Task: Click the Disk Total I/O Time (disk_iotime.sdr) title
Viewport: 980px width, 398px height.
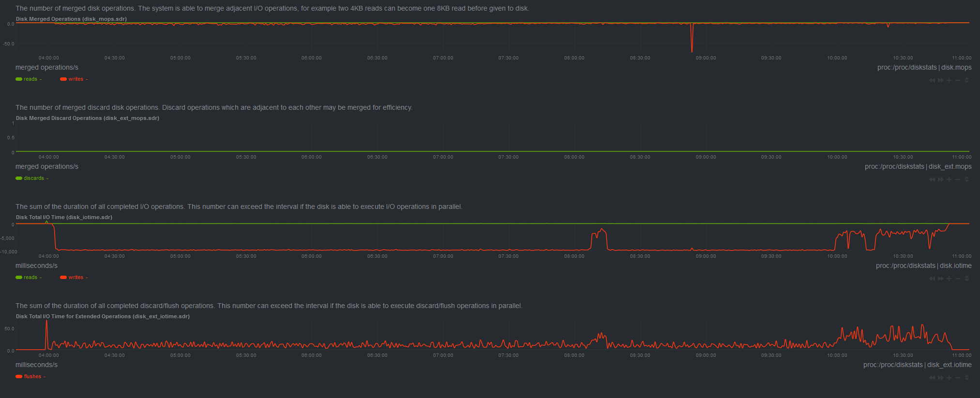Action: (64, 217)
